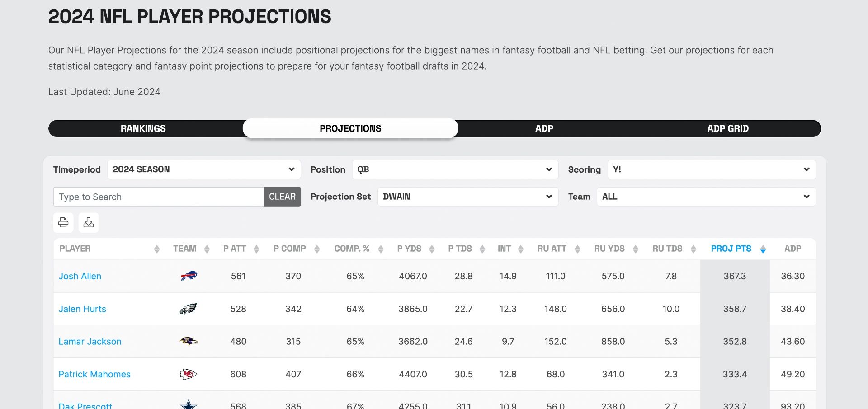Switch to the ADP GRID tab
The height and width of the screenshot is (409, 868).
[728, 128]
